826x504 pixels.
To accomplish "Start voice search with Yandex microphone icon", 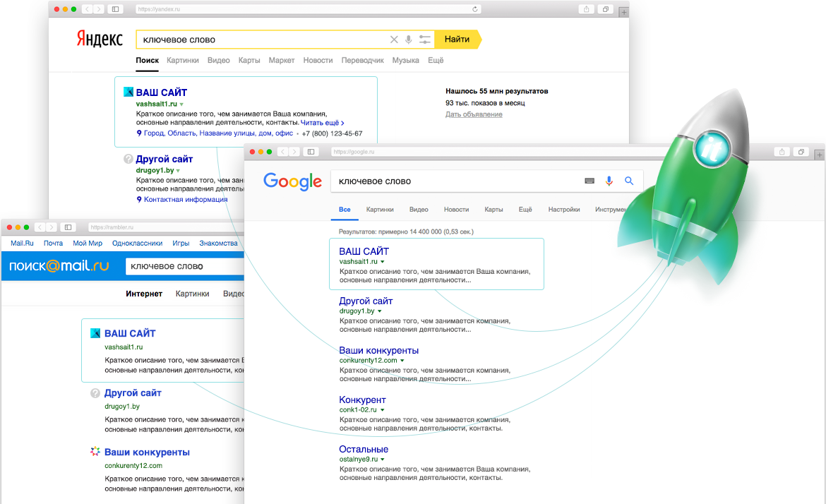I will coord(408,40).
